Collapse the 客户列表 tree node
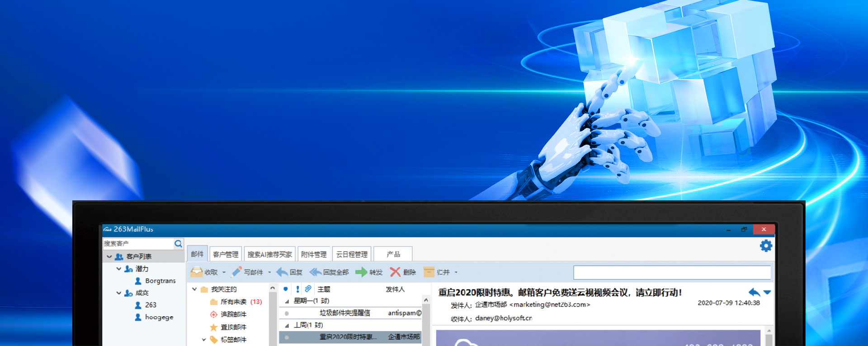The image size is (868, 346). tap(109, 256)
